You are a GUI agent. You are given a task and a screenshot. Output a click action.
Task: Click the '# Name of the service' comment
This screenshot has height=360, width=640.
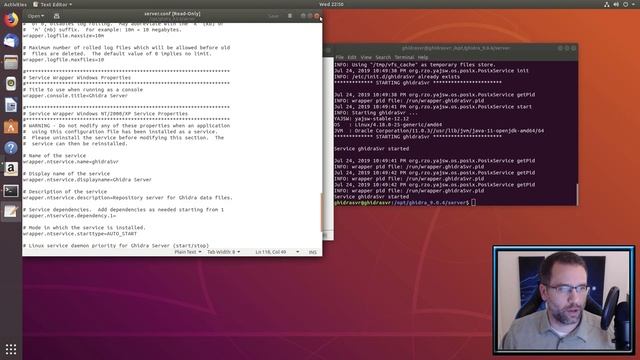click(54, 156)
